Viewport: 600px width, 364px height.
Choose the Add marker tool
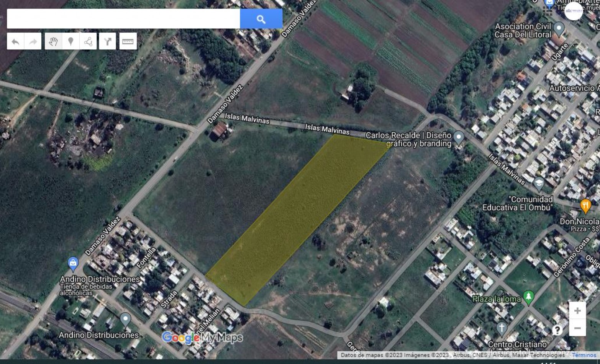coord(71,41)
